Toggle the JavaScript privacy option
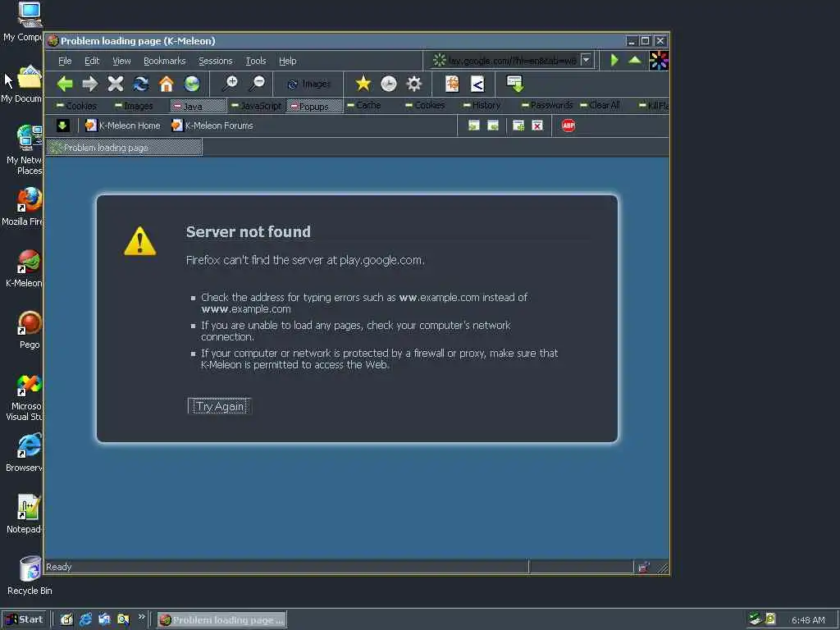This screenshot has height=630, width=840. 256,106
